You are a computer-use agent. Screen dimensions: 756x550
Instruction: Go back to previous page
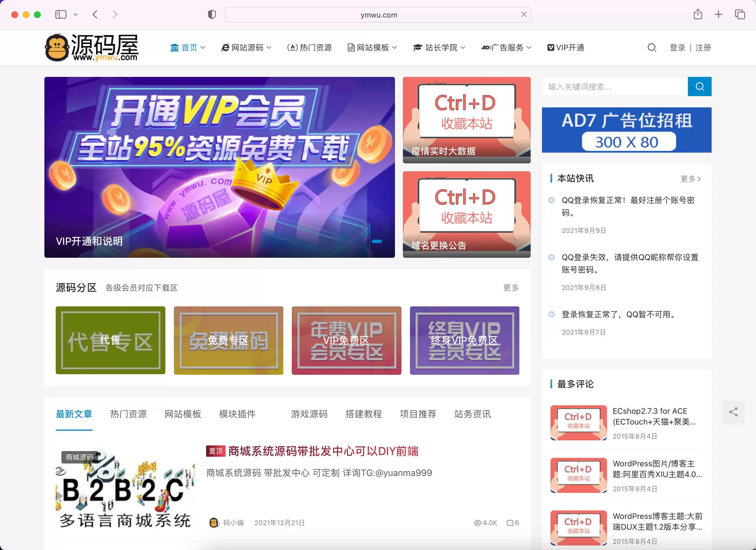tap(95, 14)
